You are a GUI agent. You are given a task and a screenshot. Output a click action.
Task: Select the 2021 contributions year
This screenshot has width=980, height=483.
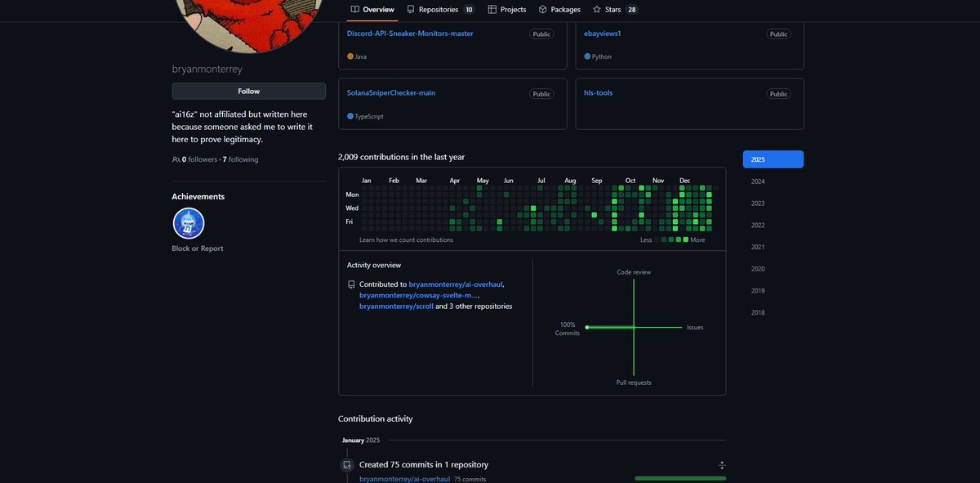point(758,247)
